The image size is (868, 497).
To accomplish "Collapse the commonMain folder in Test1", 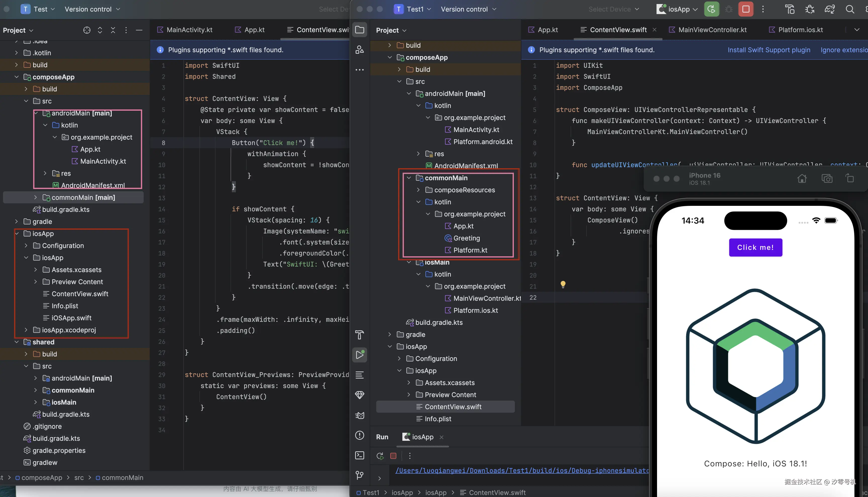I will pos(409,178).
